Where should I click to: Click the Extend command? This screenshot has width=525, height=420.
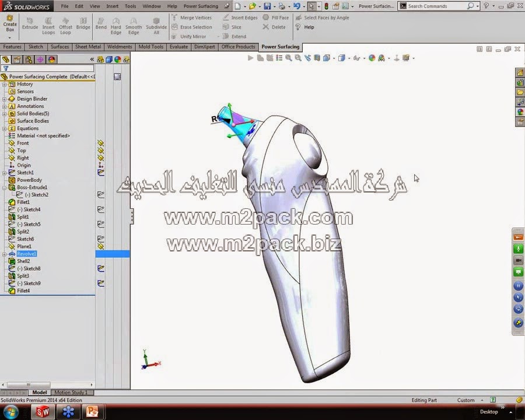pos(235,36)
